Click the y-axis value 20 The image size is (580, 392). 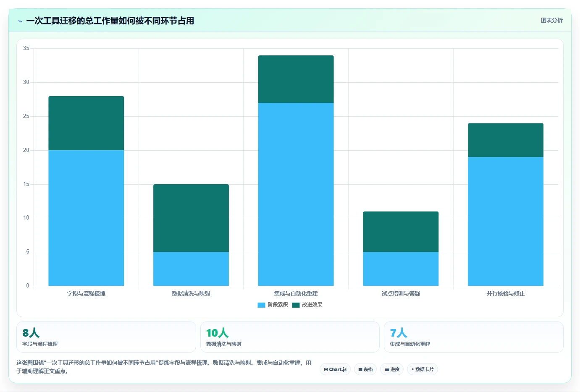(x=26, y=150)
